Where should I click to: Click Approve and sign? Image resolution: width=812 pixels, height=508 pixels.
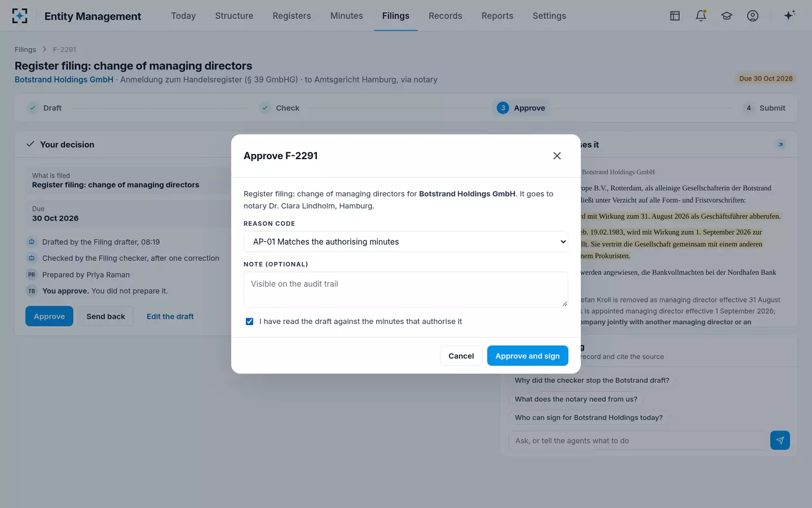(528, 356)
